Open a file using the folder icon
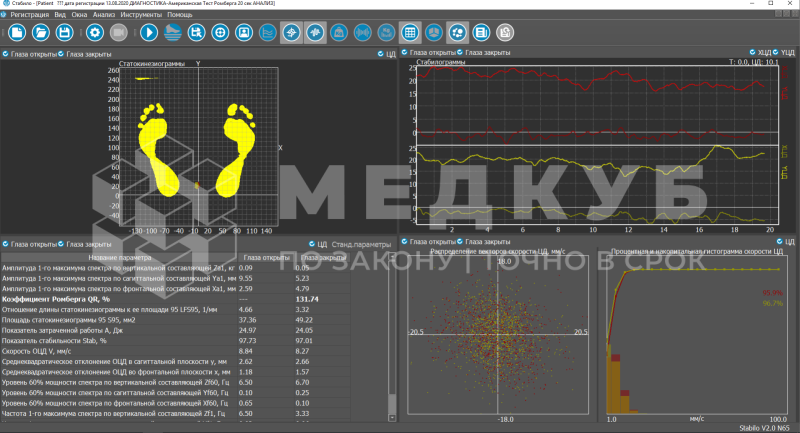This screenshot has height=433, width=800. pyautogui.click(x=41, y=33)
